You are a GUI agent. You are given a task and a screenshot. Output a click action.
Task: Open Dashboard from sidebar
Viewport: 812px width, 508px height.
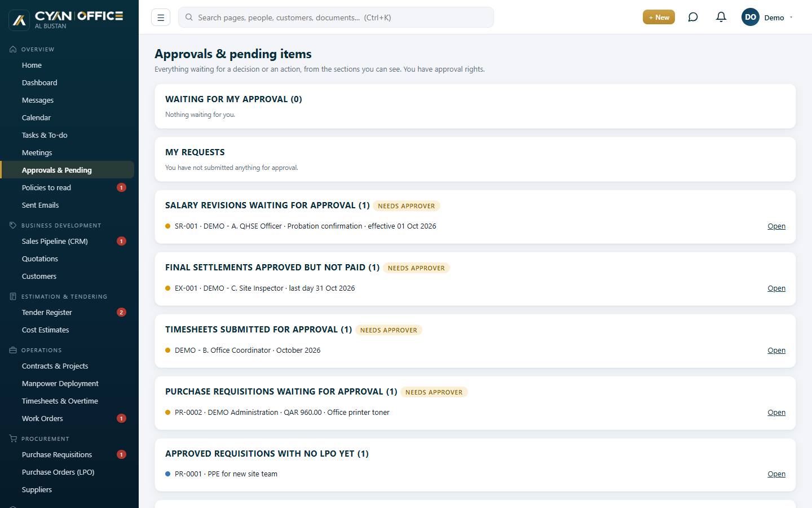(67, 82)
